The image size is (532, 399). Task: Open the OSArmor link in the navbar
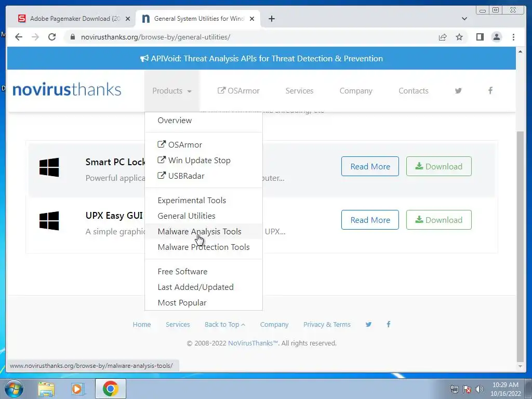[238, 90]
